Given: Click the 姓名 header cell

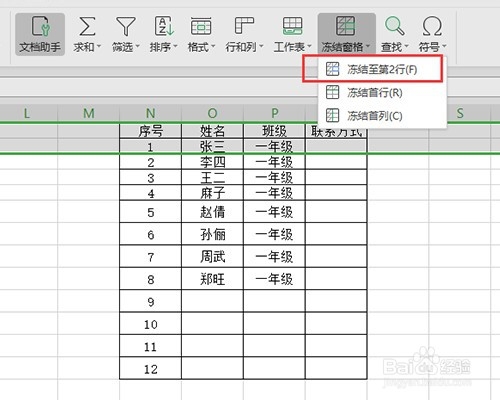Looking at the screenshot, I should click(x=213, y=131).
